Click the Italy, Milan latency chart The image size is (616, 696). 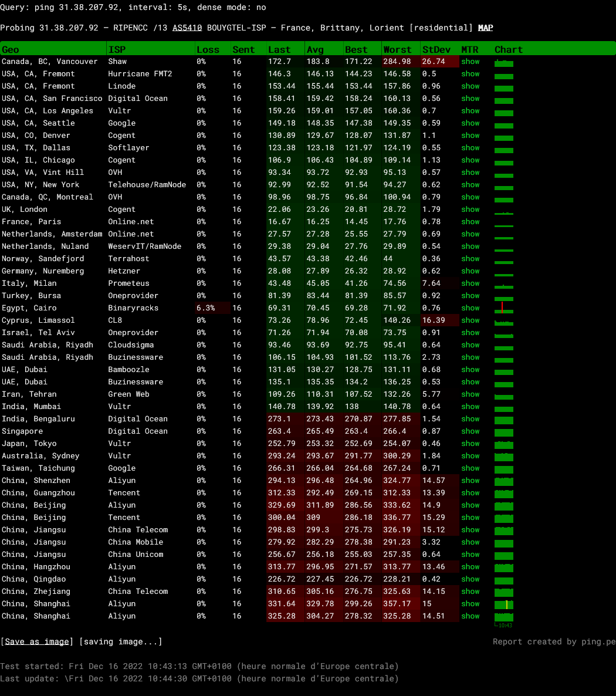(x=503, y=283)
